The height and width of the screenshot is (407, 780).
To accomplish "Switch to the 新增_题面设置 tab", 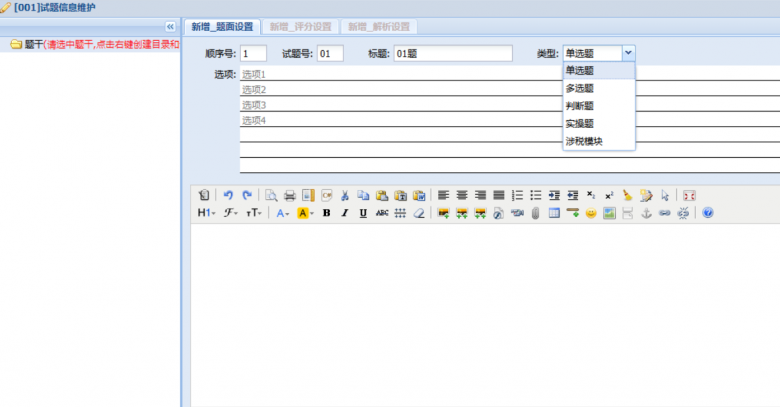I will 224,26.
